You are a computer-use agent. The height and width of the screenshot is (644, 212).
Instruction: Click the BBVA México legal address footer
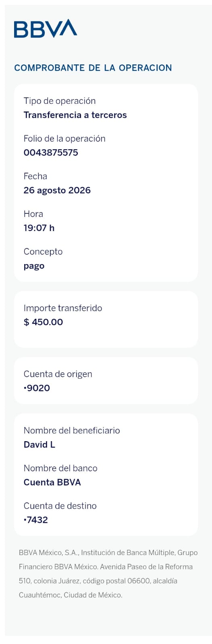click(108, 574)
